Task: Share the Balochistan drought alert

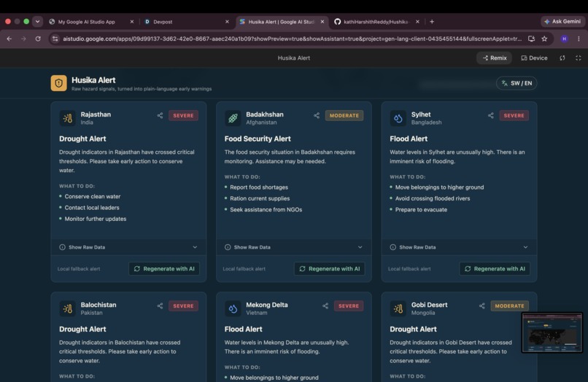Action: pos(160,306)
